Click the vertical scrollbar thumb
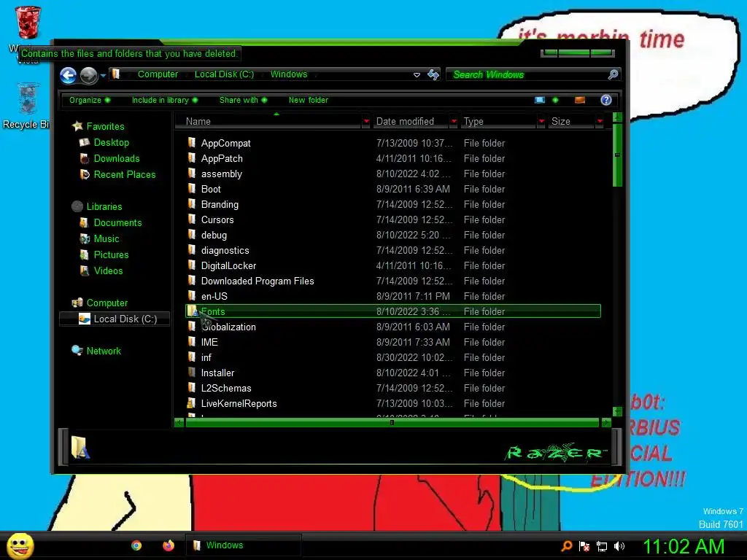747x560 pixels. pos(617,155)
